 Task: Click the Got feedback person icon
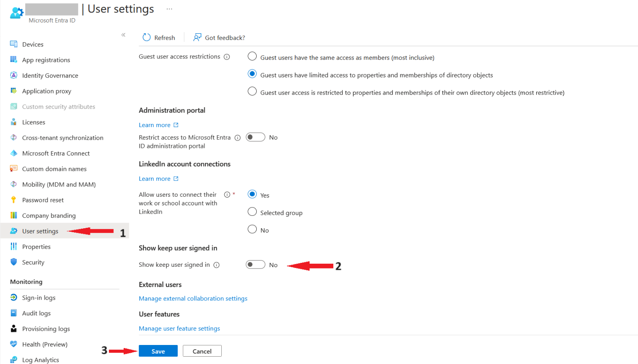[x=197, y=38]
